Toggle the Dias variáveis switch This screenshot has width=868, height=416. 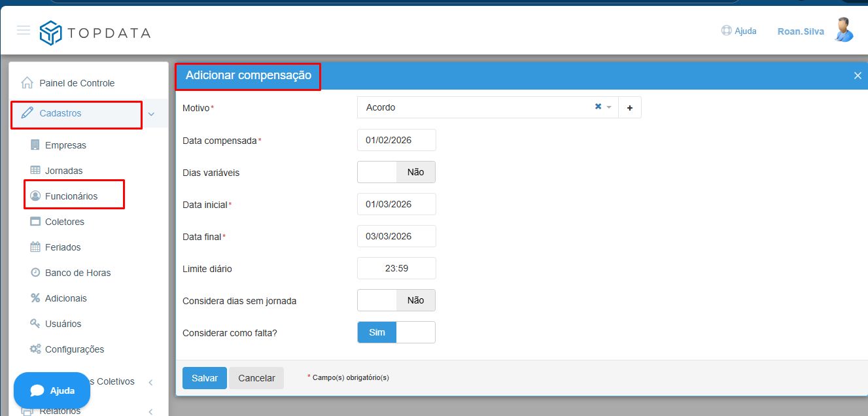tap(396, 172)
